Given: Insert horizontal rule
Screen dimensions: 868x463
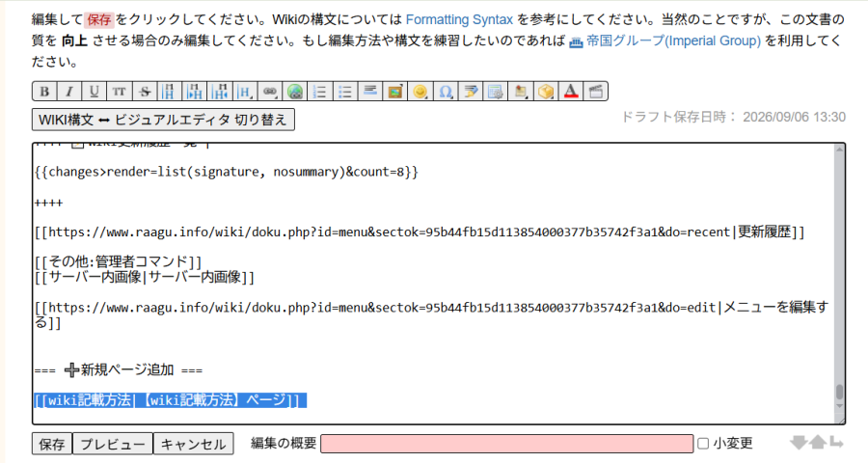Looking at the screenshot, I should (x=370, y=92).
